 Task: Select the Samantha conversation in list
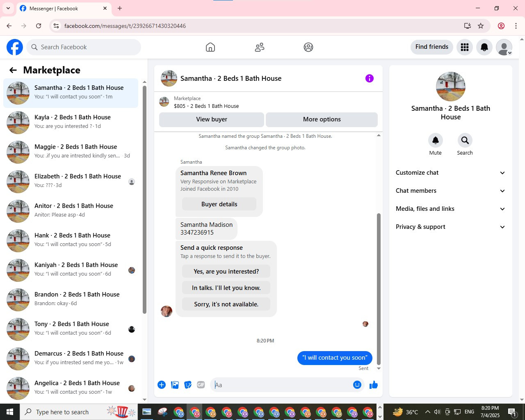click(71, 93)
